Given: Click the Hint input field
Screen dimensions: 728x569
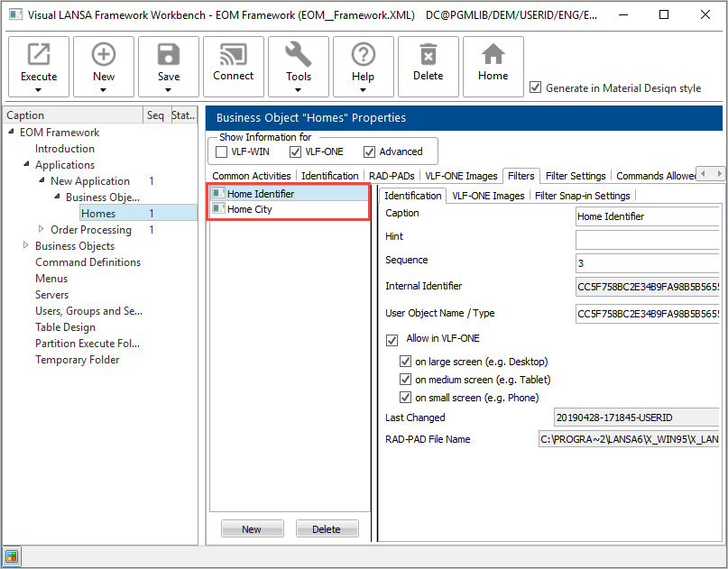Looking at the screenshot, I should 648,240.
